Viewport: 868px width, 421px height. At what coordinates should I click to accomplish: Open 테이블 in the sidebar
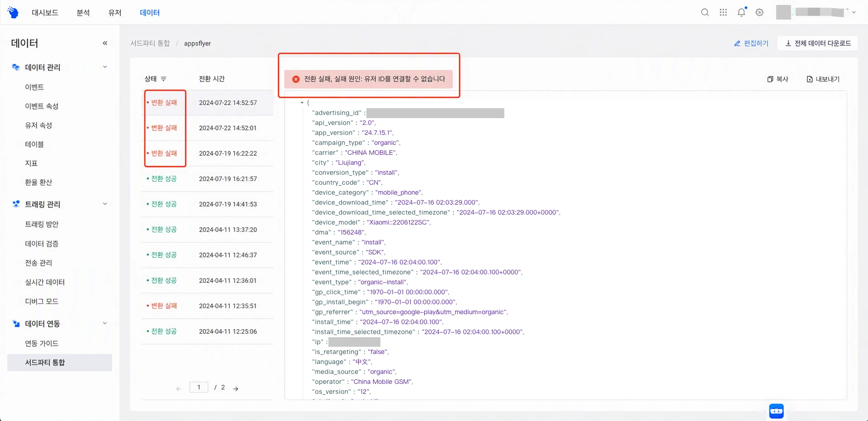[34, 144]
